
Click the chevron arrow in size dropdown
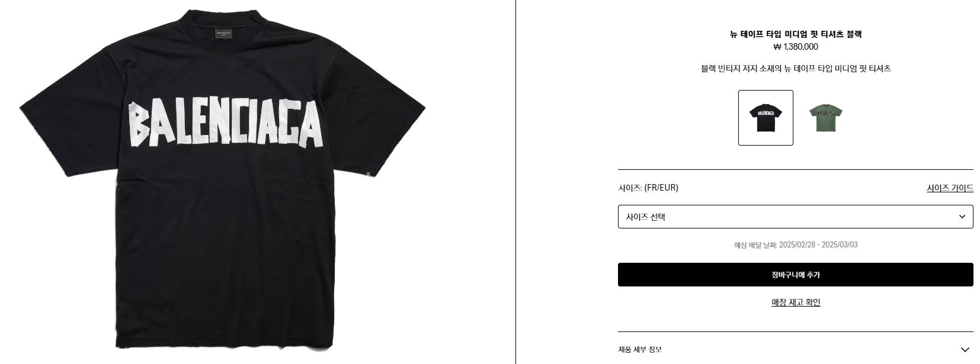click(x=962, y=217)
